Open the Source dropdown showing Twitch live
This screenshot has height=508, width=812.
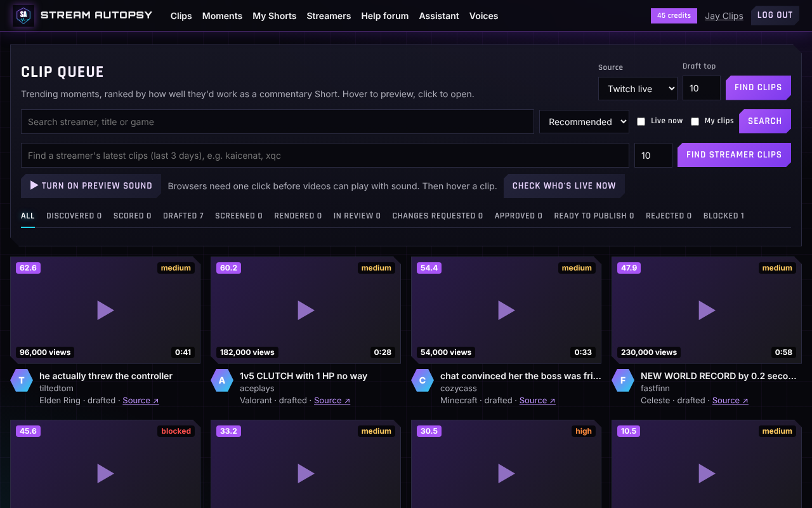pyautogui.click(x=638, y=88)
